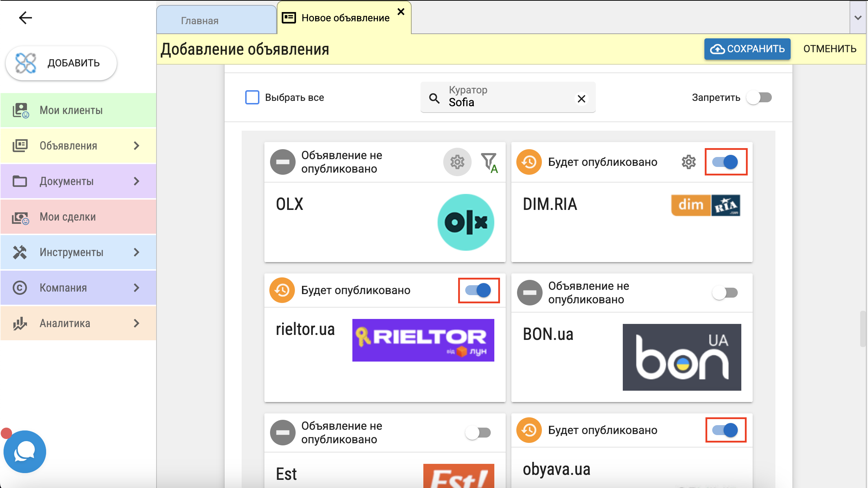This screenshot has width=868, height=488.
Task: Toggle obyava.ua publication switch
Action: coord(725,430)
